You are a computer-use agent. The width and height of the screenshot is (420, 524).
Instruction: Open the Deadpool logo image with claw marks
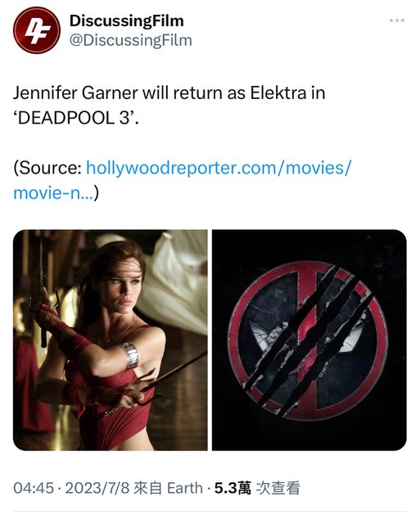coord(309,340)
